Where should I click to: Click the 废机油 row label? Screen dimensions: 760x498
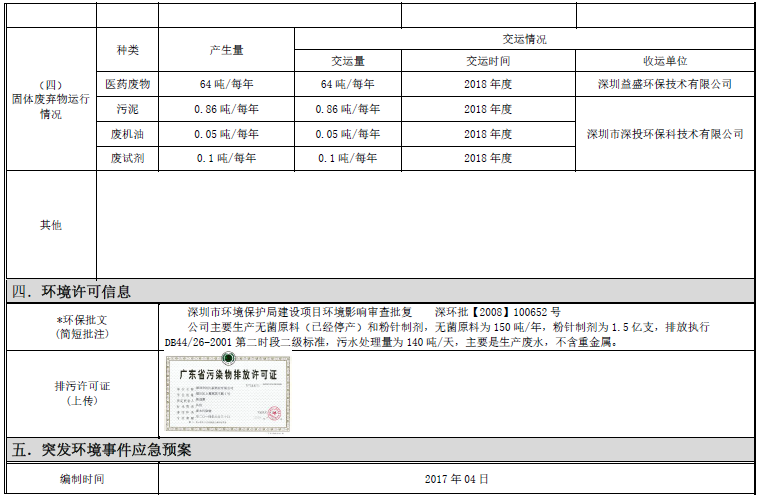tap(127, 134)
